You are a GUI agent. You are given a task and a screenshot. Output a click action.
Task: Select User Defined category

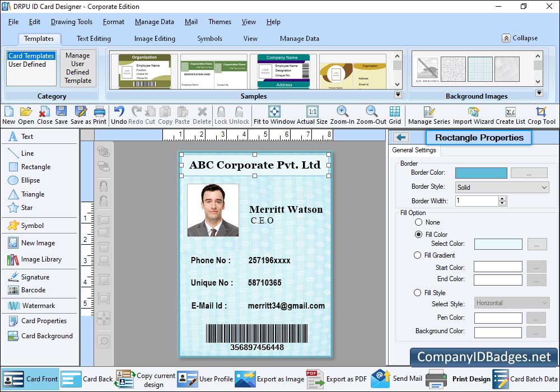click(27, 64)
